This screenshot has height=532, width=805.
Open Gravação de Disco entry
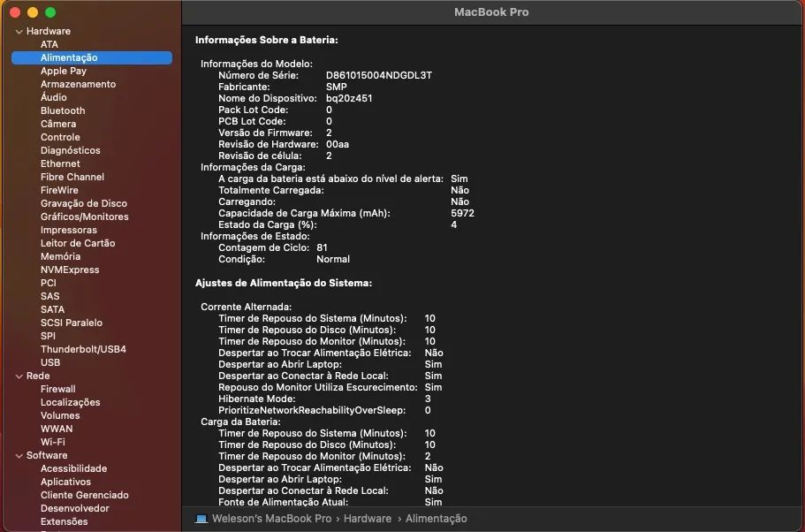pyautogui.click(x=84, y=203)
